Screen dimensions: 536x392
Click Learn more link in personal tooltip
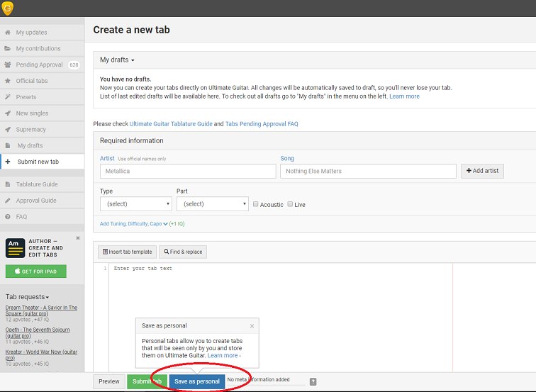pos(224,355)
